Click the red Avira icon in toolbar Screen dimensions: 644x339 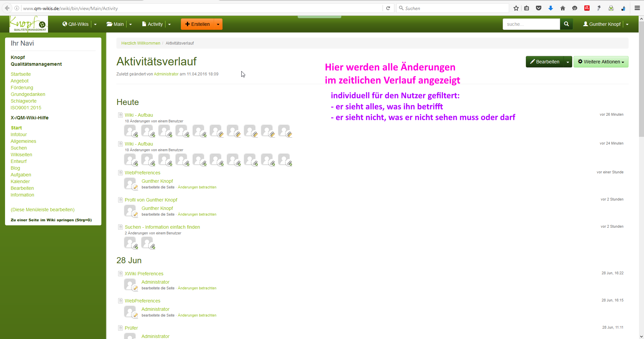pyautogui.click(x=587, y=8)
